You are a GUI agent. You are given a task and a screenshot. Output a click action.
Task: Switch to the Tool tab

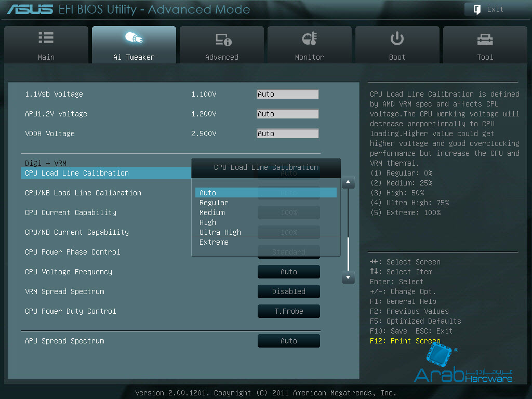pos(485,45)
